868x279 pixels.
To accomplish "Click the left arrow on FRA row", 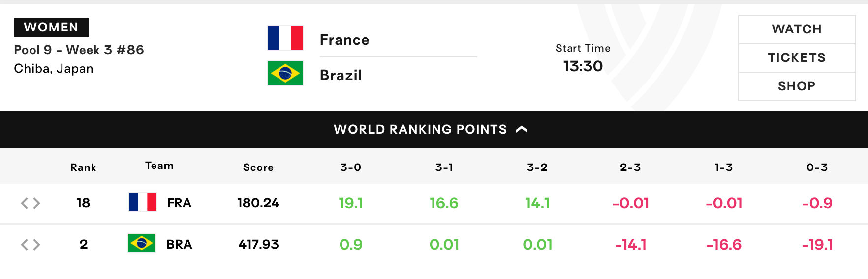I will coord(25,203).
